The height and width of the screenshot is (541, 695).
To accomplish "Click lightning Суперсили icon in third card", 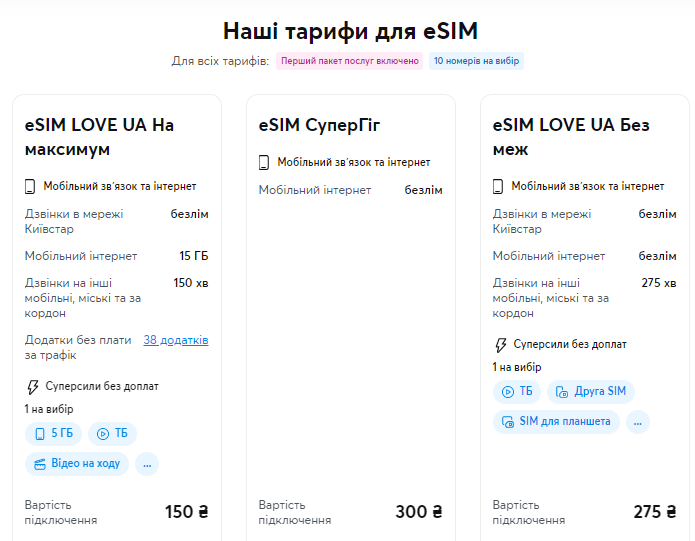I will pos(500,345).
